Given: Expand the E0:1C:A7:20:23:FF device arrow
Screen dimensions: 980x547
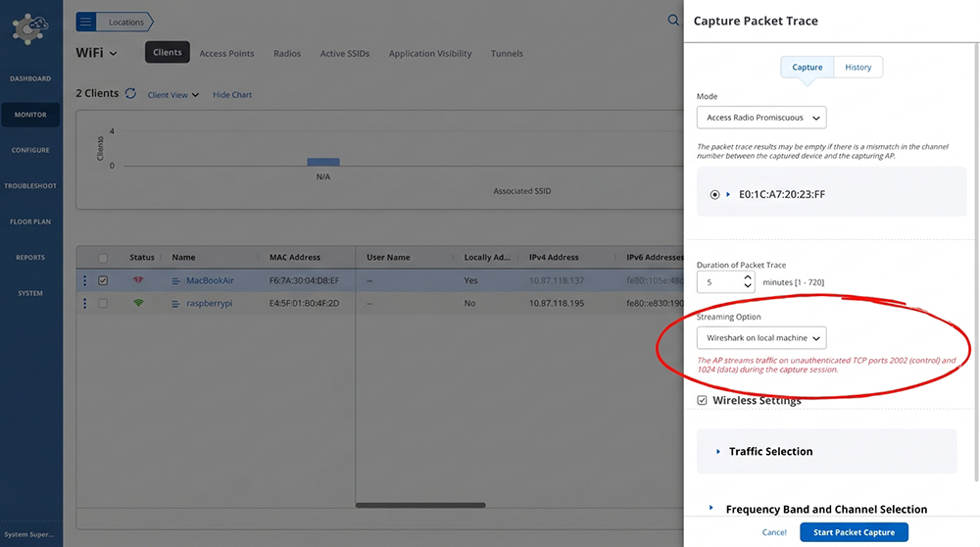Looking at the screenshot, I should pyautogui.click(x=728, y=194).
